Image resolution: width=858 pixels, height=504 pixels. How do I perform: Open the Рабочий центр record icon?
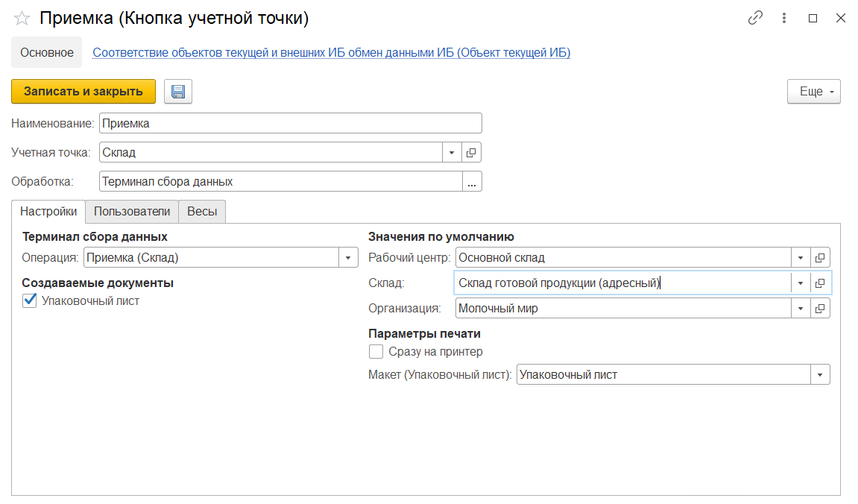(820, 258)
